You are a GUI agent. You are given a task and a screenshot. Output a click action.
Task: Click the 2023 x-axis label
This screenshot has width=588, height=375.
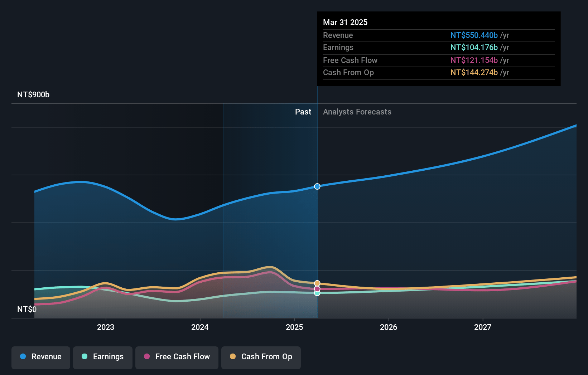coord(106,327)
